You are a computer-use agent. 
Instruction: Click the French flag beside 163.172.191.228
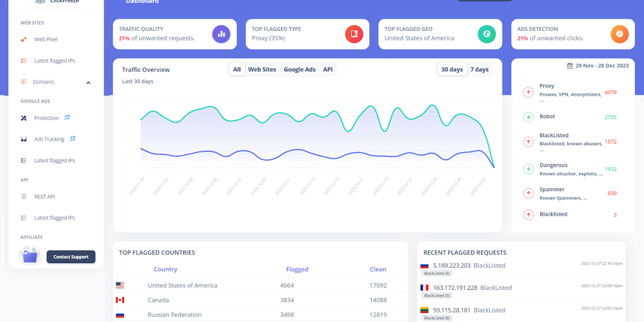(x=425, y=288)
